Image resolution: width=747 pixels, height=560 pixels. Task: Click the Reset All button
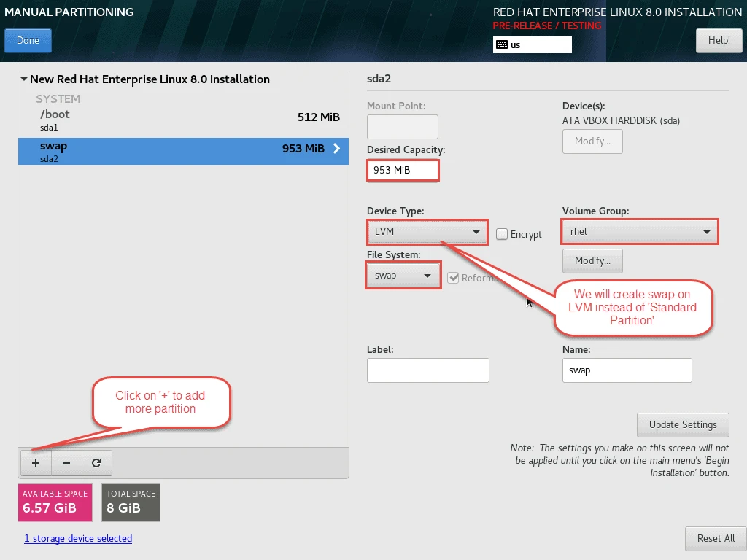[715, 538]
